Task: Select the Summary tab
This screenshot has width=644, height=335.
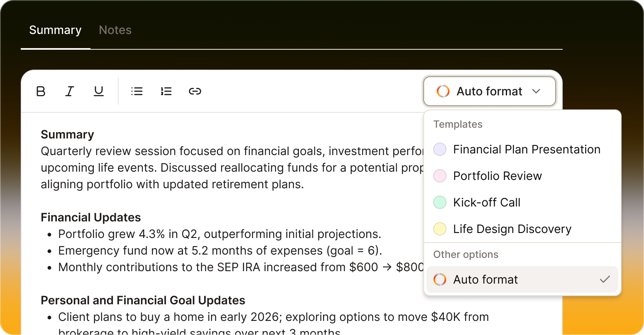Action: pos(55,30)
